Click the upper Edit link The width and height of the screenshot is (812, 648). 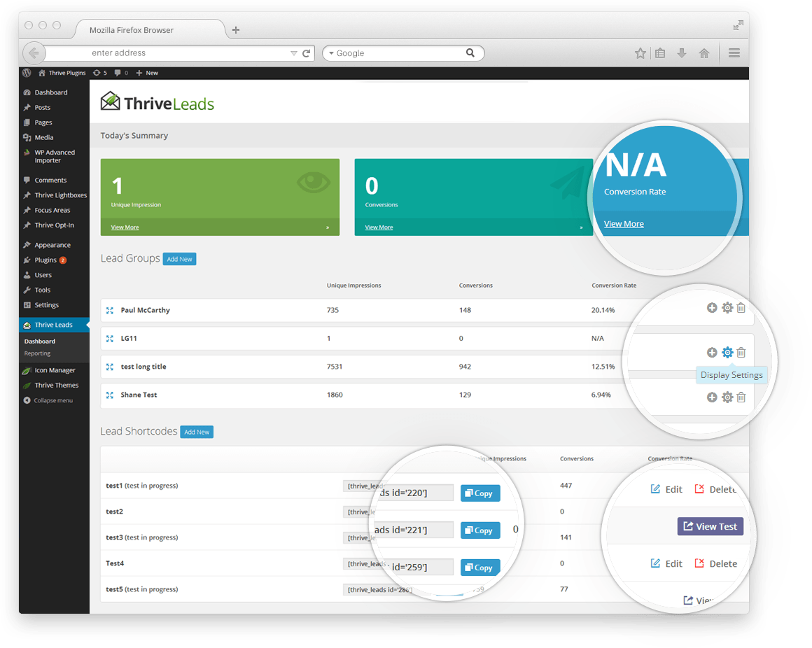click(x=667, y=489)
